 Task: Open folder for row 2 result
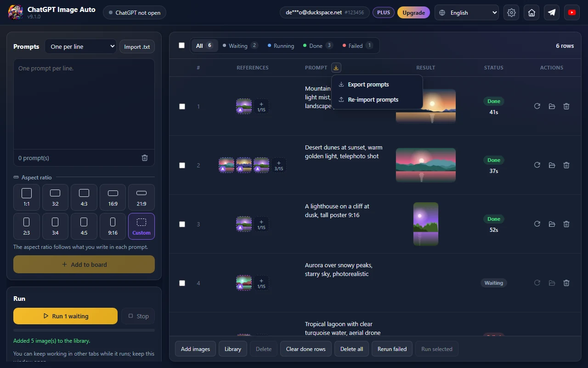coord(552,165)
